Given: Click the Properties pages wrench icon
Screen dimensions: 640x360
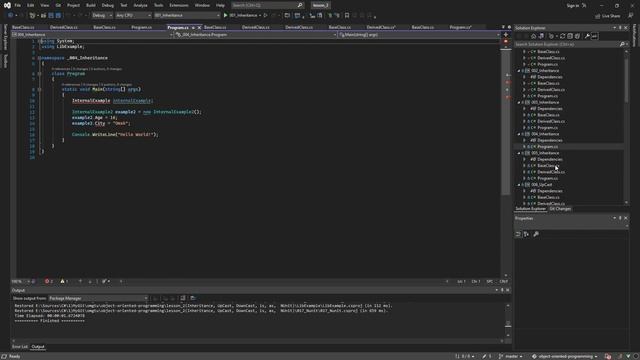Looking at the screenshot, I should pos(536,234).
